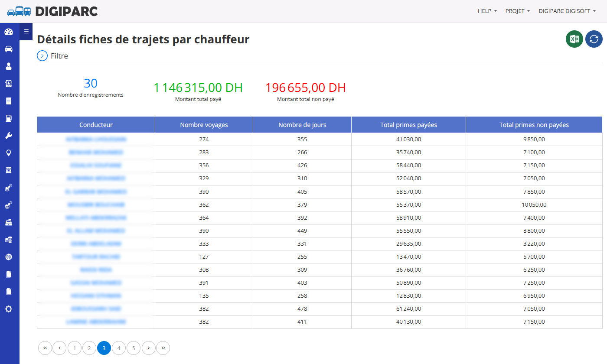This screenshot has width=607, height=364.
Task: Open the HELP dropdown menu
Action: tap(487, 11)
